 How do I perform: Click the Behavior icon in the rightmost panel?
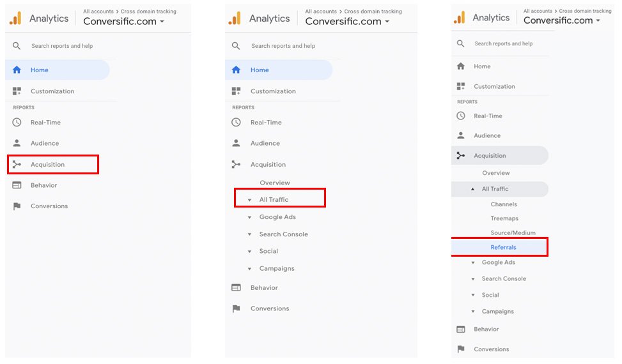pos(460,329)
